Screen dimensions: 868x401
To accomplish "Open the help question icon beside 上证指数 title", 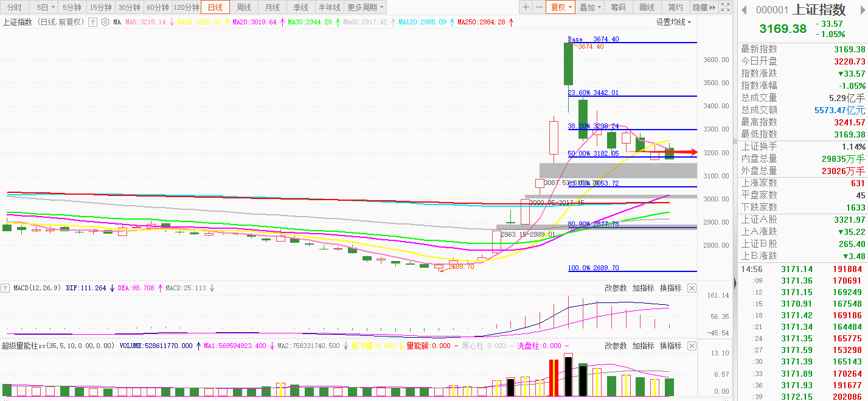I will tap(92, 22).
